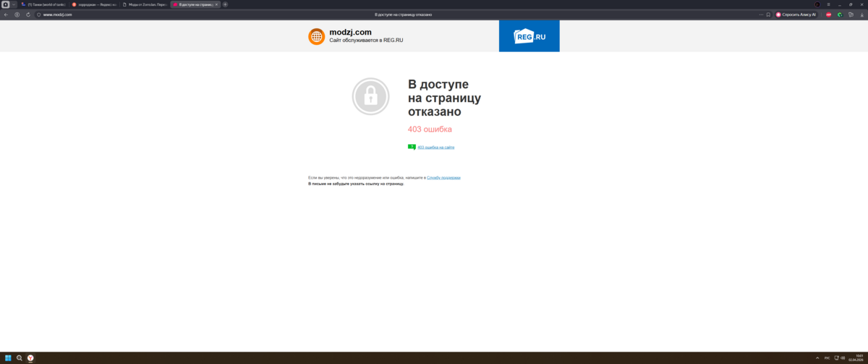This screenshot has height=364, width=868.
Task: Reload the page with refresh icon
Action: pyautogui.click(x=28, y=14)
